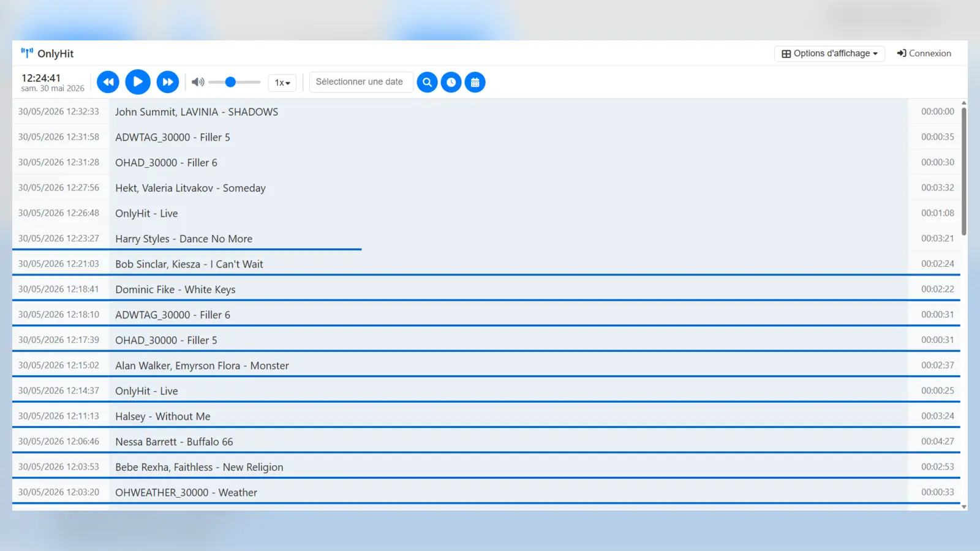Select OnlyHit - Live at 12:14:37
The image size is (980, 551).
[486, 391]
